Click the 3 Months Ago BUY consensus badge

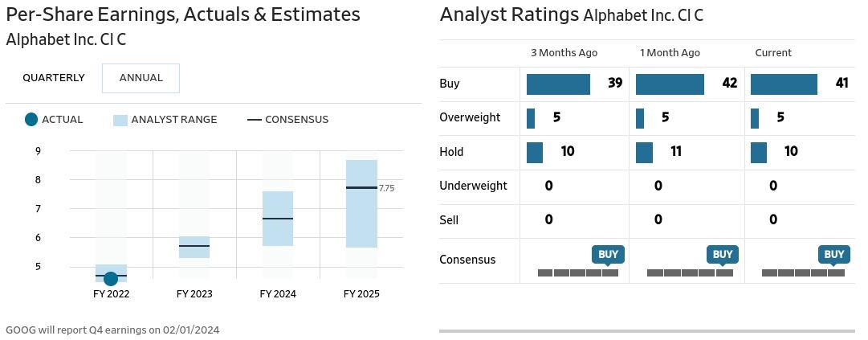coord(608,255)
